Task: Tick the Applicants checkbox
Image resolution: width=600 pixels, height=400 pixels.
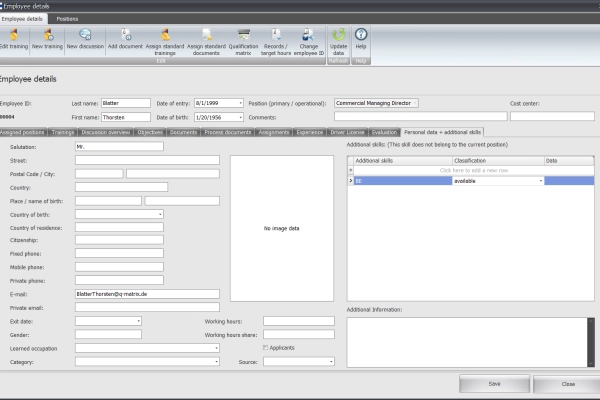Action: coord(265,347)
